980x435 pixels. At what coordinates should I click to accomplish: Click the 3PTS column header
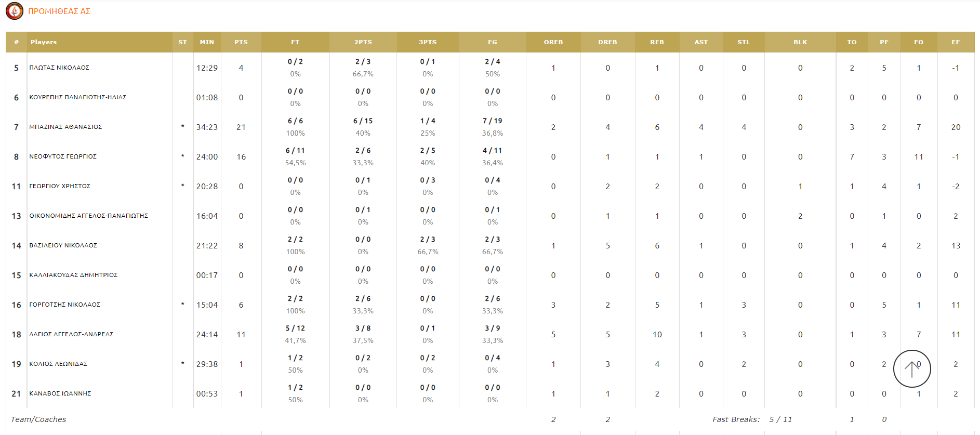click(428, 42)
